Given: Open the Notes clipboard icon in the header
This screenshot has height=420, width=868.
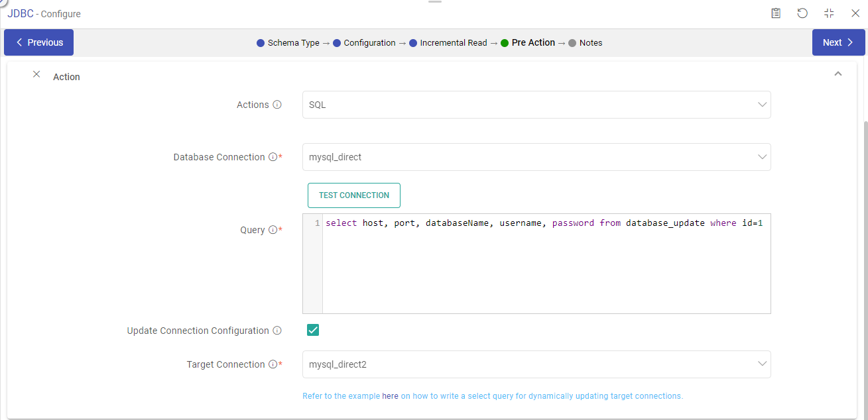Looking at the screenshot, I should 776,13.
